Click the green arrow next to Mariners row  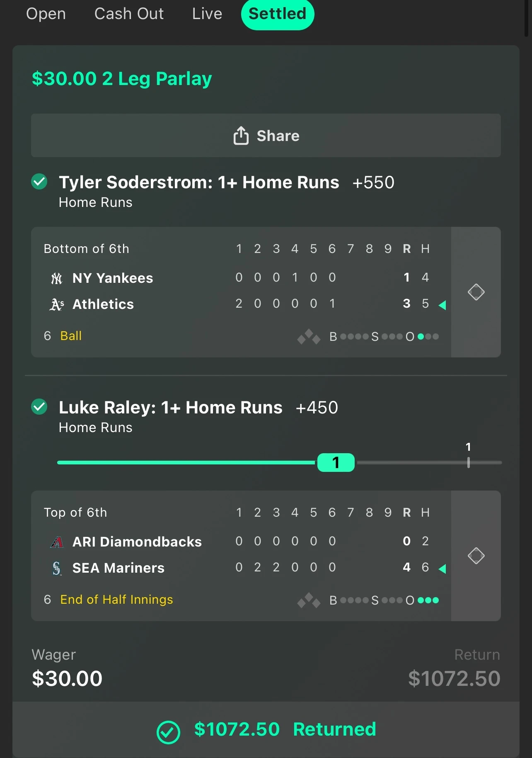(442, 568)
